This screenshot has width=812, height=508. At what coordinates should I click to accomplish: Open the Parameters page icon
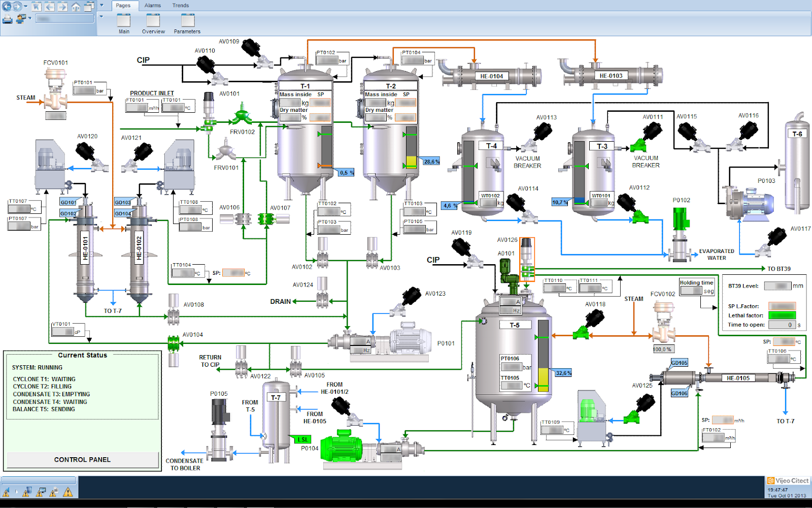(x=187, y=21)
